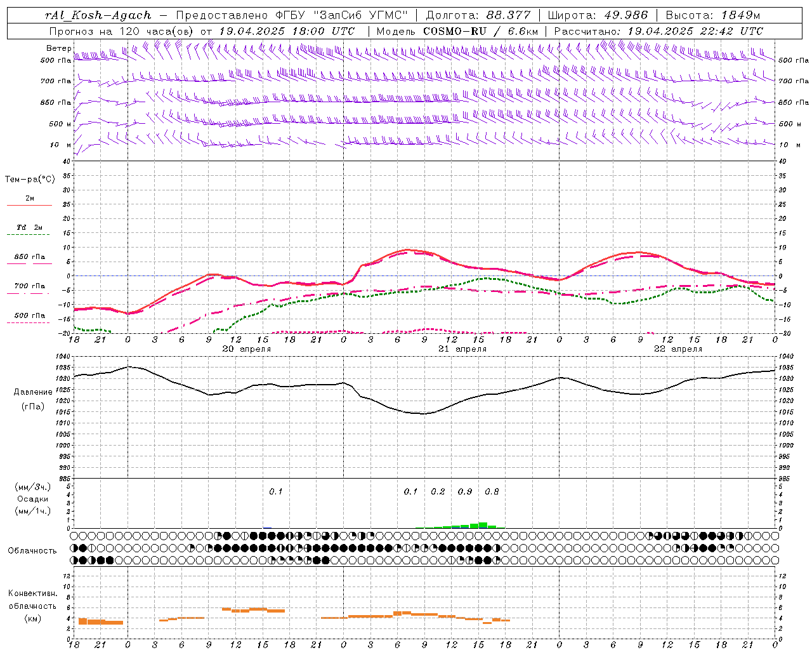
Task: Click the 500 гПа temperature legend entry
Action: tap(30, 315)
